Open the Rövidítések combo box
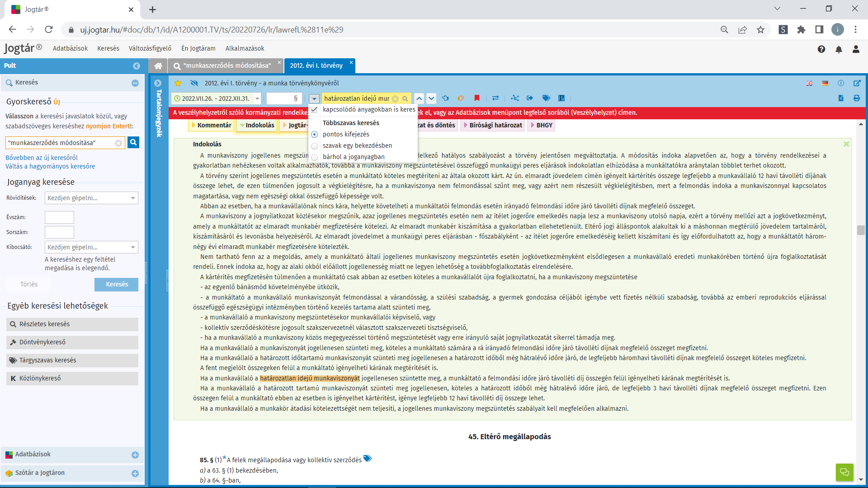This screenshot has width=868, height=488. tap(91, 198)
